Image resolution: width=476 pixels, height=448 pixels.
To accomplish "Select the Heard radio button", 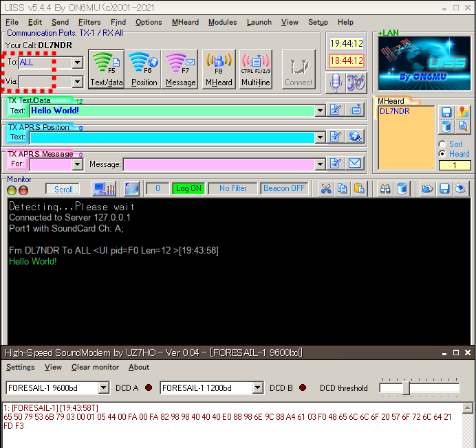I will pyautogui.click(x=442, y=154).
